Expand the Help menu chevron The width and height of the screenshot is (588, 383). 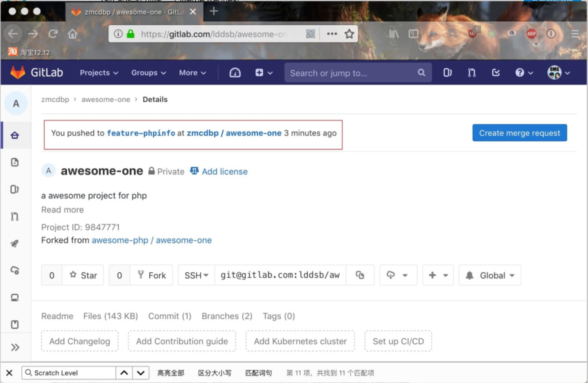[x=530, y=73]
